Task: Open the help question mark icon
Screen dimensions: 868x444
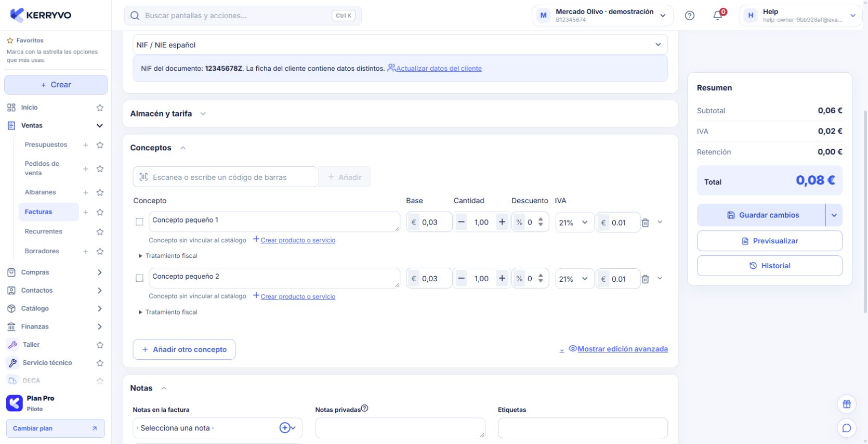Action: (690, 16)
